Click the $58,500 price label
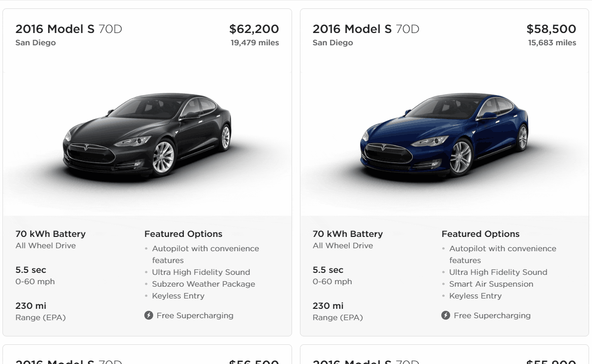The width and height of the screenshot is (592, 364). coord(551,29)
